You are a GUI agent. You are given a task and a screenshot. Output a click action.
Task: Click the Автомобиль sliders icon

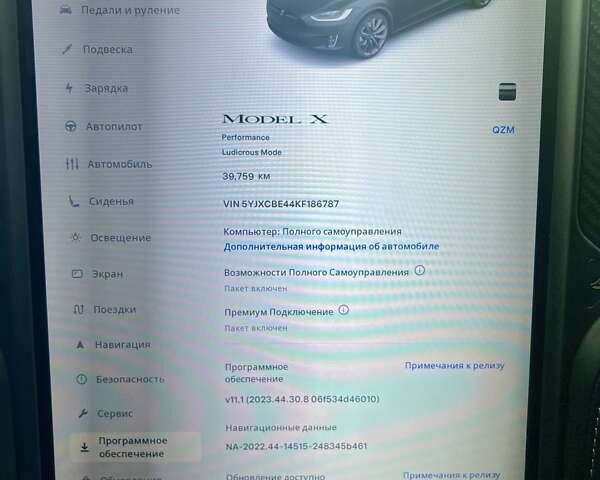pyautogui.click(x=72, y=164)
